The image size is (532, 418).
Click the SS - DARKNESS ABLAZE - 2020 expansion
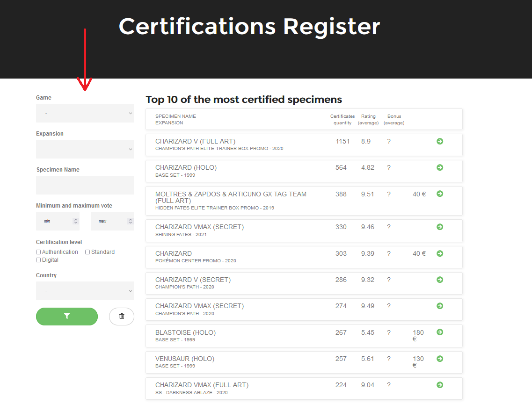(191, 393)
